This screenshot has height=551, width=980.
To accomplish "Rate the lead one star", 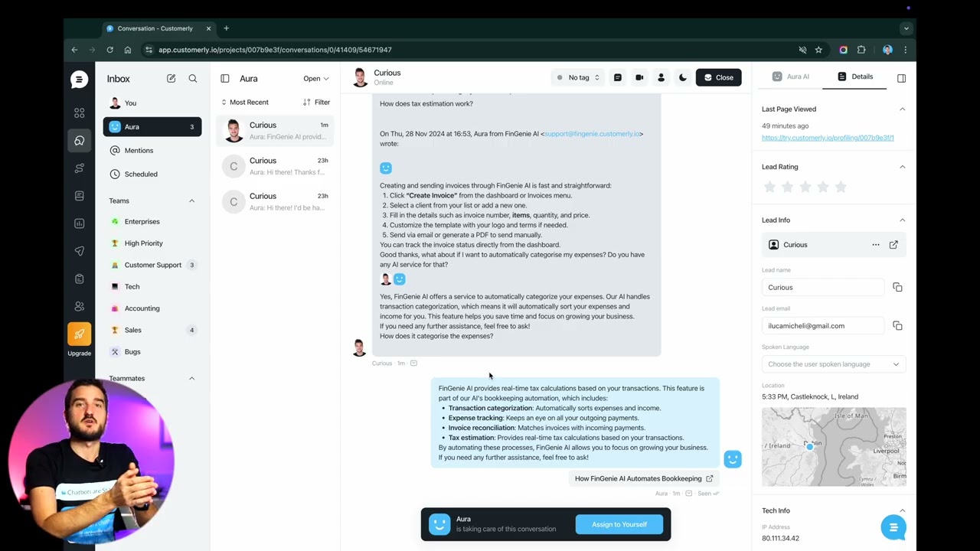I will click(769, 187).
